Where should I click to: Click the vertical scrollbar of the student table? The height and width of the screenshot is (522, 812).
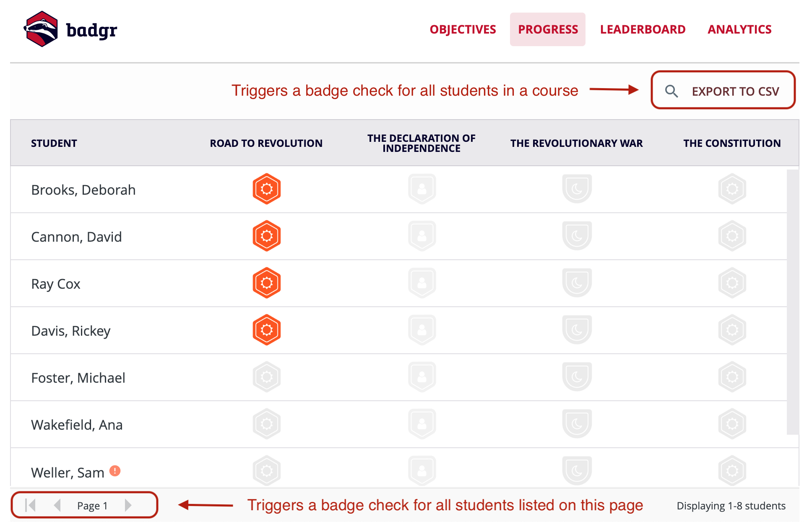pos(792,302)
